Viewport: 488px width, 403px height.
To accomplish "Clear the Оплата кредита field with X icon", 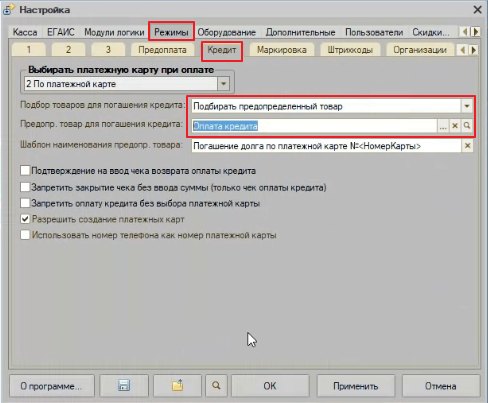I will tap(455, 126).
